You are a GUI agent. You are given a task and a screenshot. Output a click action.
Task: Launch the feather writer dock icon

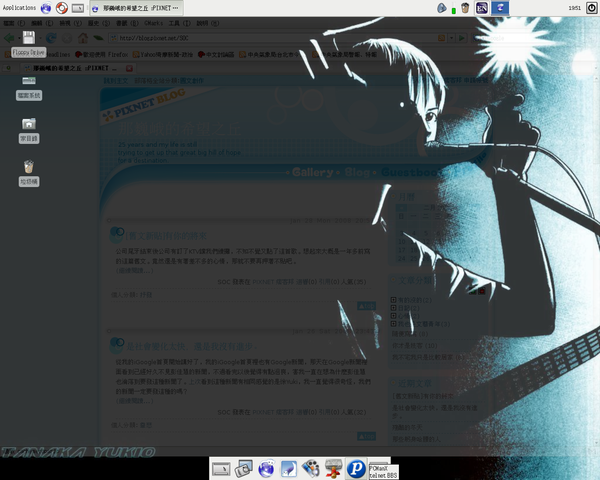coord(289,469)
